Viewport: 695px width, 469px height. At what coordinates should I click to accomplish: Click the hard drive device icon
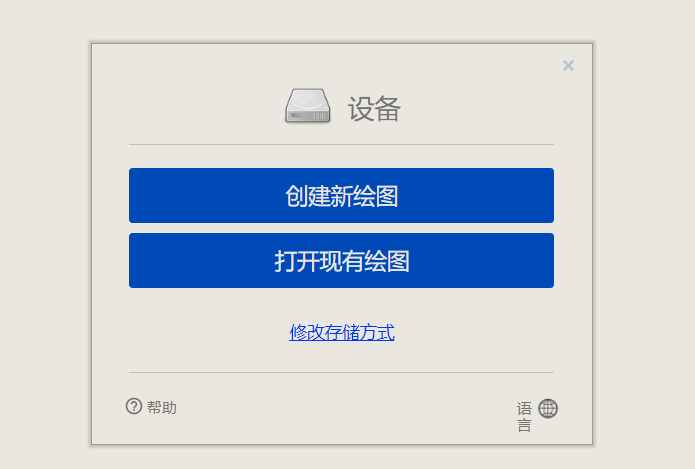307,106
